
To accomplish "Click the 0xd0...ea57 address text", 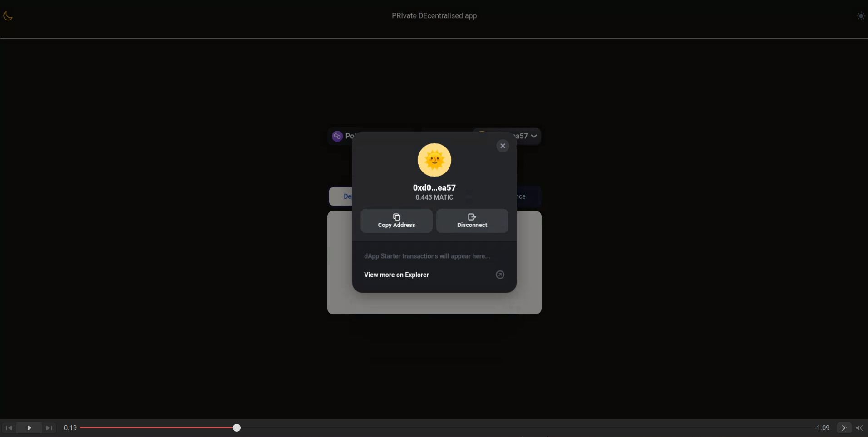I will coord(434,187).
